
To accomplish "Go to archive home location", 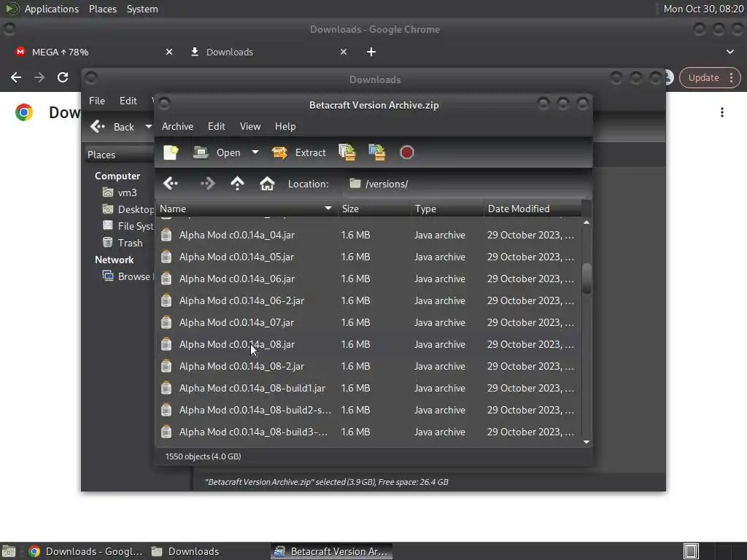I will [267, 183].
